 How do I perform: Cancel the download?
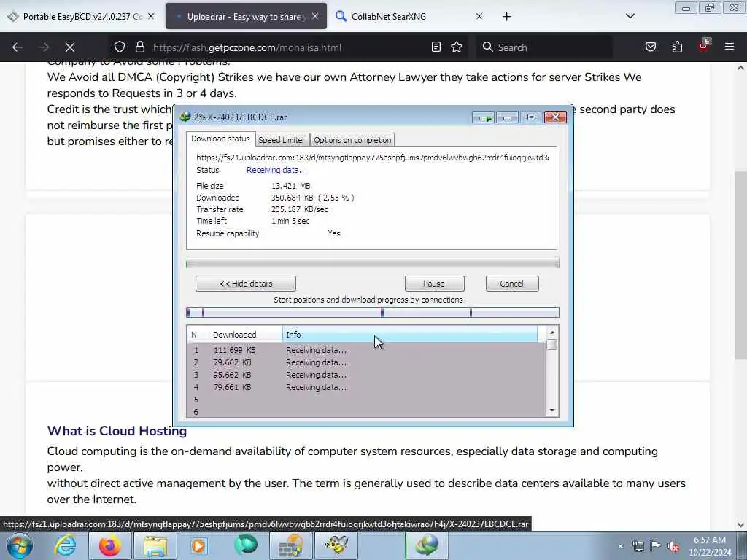pyautogui.click(x=511, y=284)
